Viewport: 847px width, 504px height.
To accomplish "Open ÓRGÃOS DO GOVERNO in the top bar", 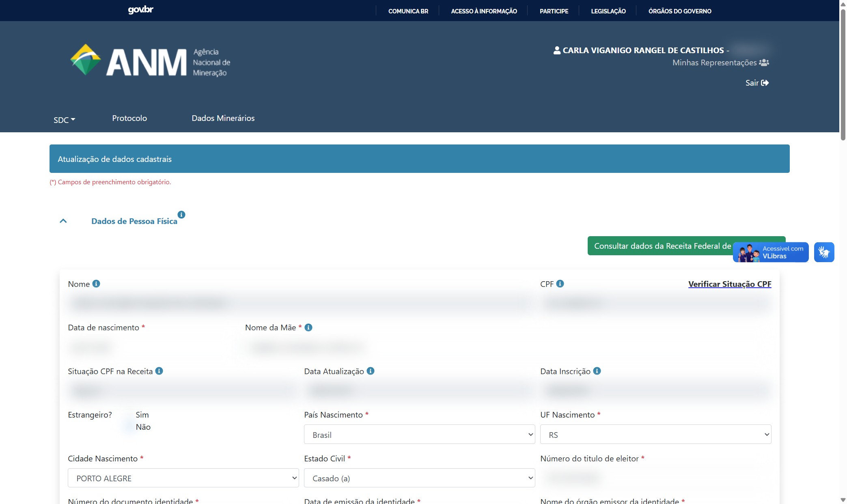I will [x=680, y=11].
